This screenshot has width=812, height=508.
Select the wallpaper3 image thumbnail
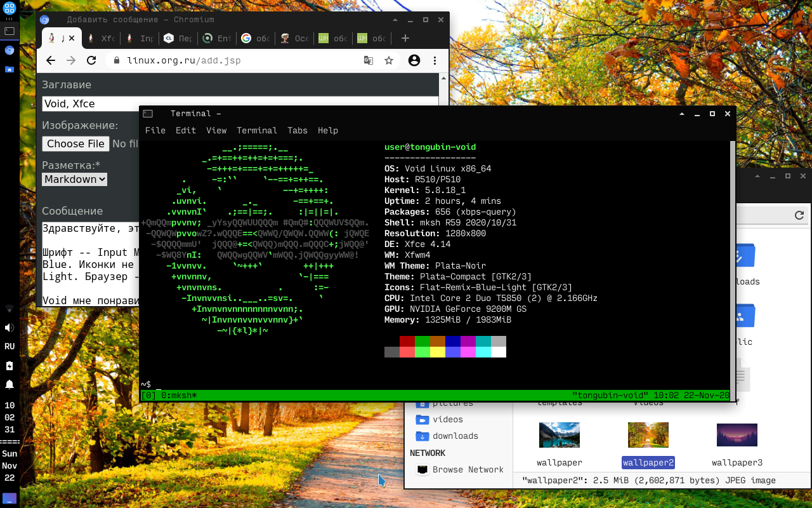pyautogui.click(x=737, y=435)
